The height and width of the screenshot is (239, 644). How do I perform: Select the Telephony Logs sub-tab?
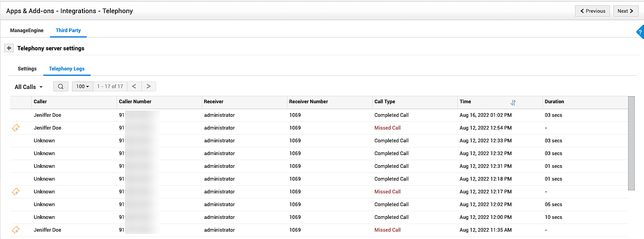tap(67, 69)
